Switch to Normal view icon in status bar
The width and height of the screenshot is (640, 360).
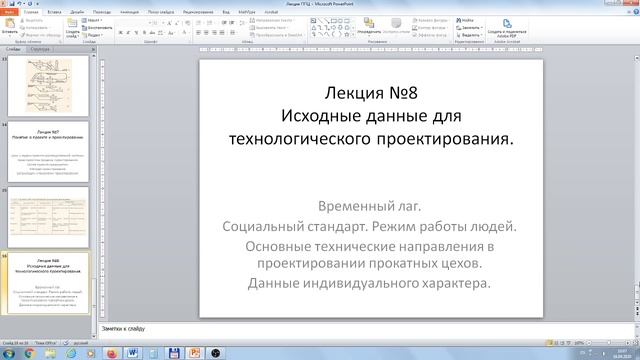tap(549, 343)
